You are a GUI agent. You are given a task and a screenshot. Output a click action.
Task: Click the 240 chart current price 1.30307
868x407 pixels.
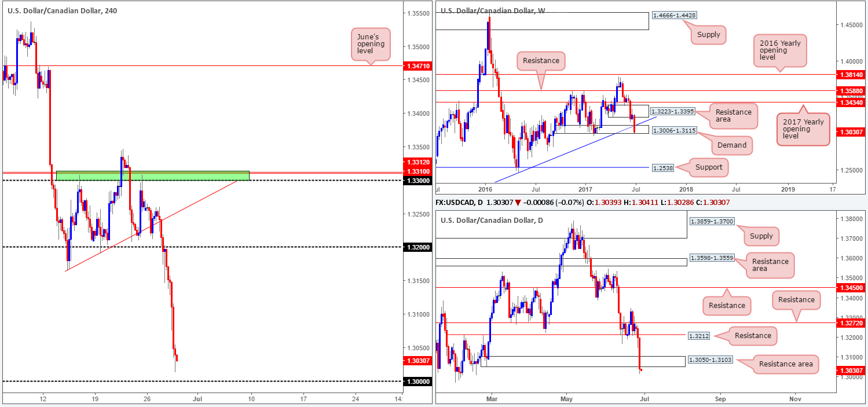tap(417, 361)
